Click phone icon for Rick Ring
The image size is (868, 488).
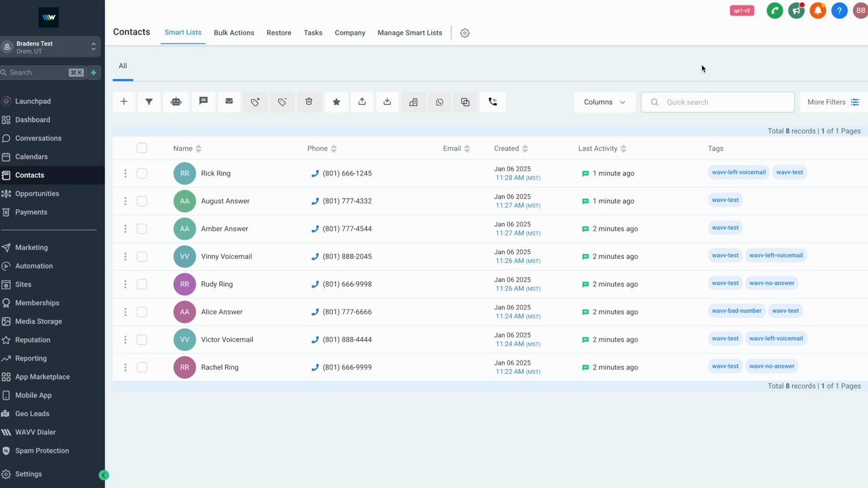315,174
